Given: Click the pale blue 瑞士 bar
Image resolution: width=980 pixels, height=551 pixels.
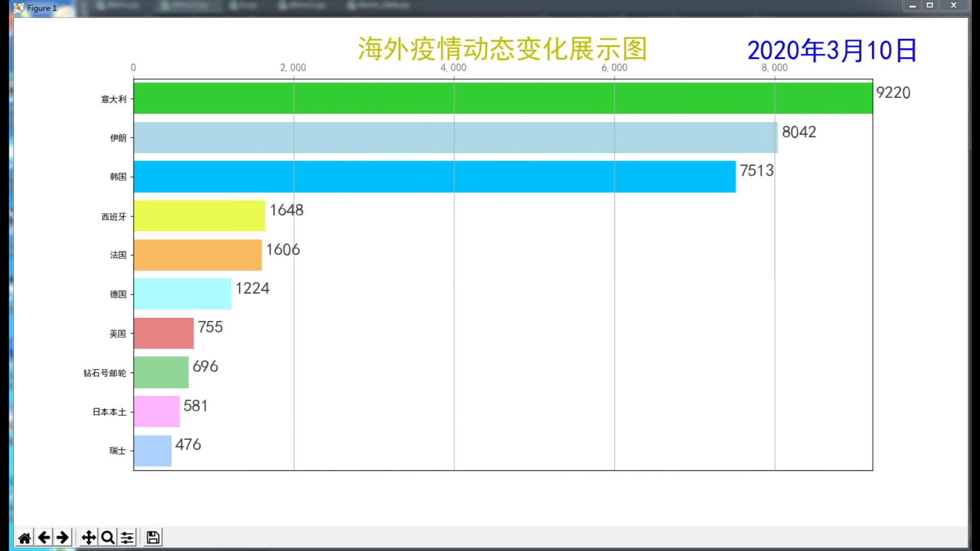Looking at the screenshot, I should pyautogui.click(x=153, y=450).
